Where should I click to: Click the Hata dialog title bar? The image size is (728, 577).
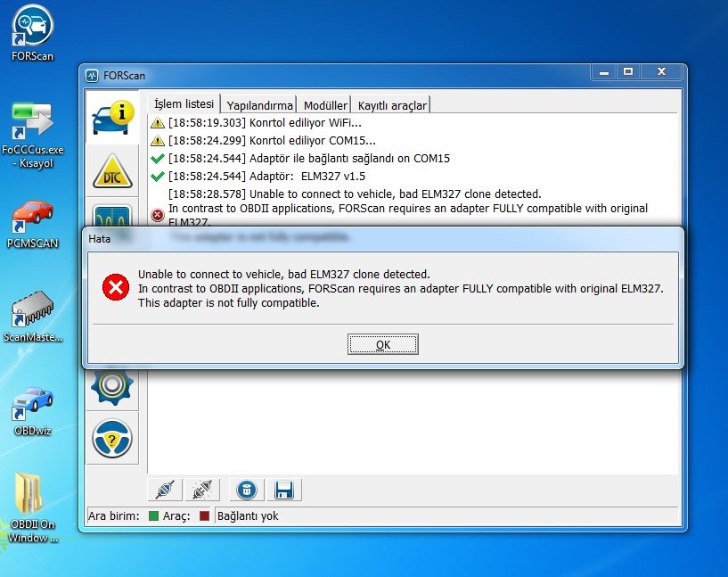pyautogui.click(x=382, y=239)
